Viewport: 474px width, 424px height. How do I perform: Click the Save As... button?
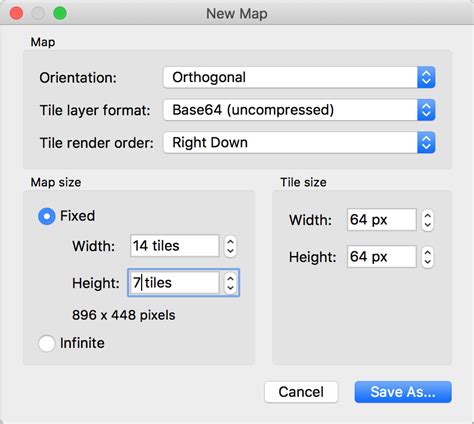(403, 392)
